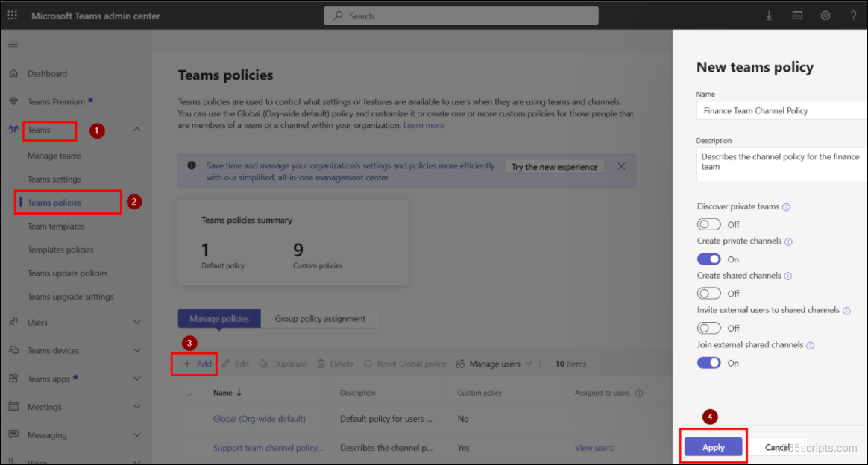Click the Teams apps icon
Screen dimensions: 868x465
tap(14, 379)
